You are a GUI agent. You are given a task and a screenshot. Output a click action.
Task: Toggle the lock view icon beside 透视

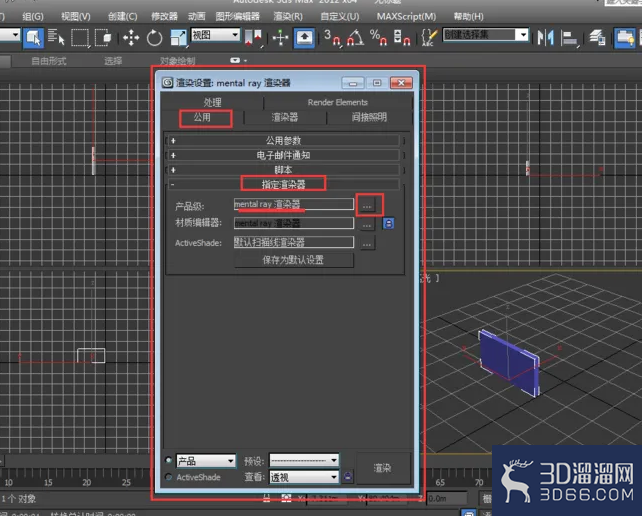tap(348, 476)
